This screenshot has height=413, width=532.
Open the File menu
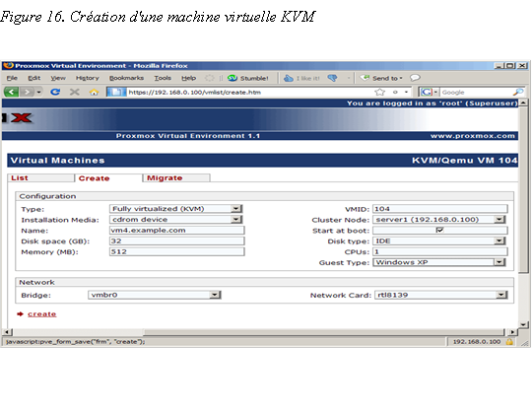click(x=12, y=78)
